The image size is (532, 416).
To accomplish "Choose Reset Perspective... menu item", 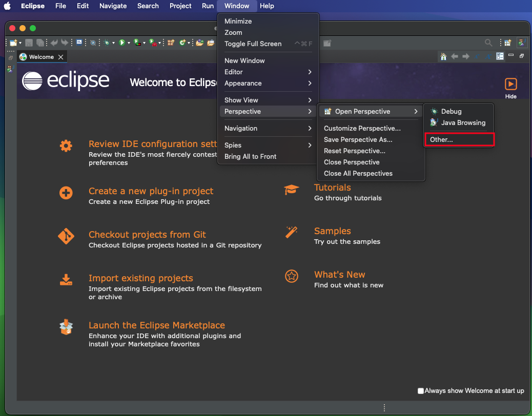I will 371,151.
